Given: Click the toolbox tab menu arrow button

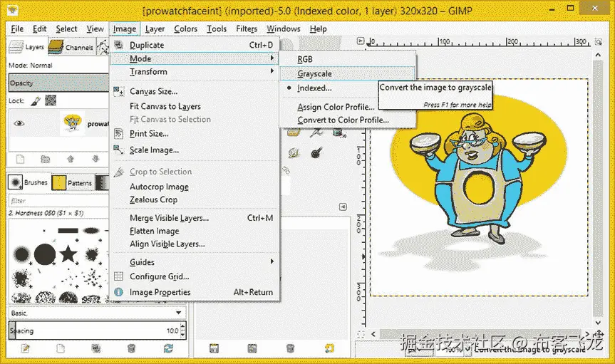Looking at the screenshot, I should point(343,207).
